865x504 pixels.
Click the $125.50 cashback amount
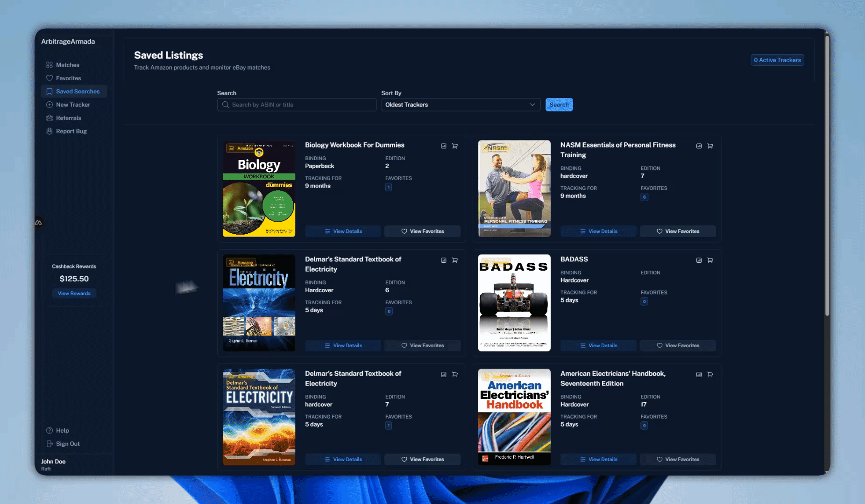click(74, 279)
